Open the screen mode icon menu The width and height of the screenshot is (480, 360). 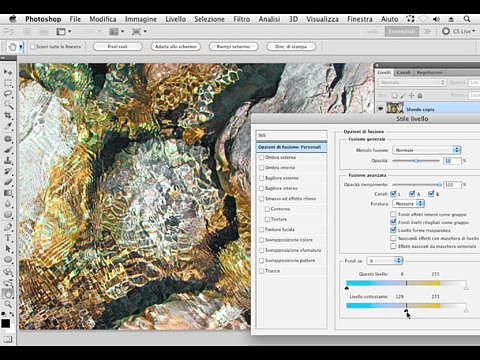(138, 32)
